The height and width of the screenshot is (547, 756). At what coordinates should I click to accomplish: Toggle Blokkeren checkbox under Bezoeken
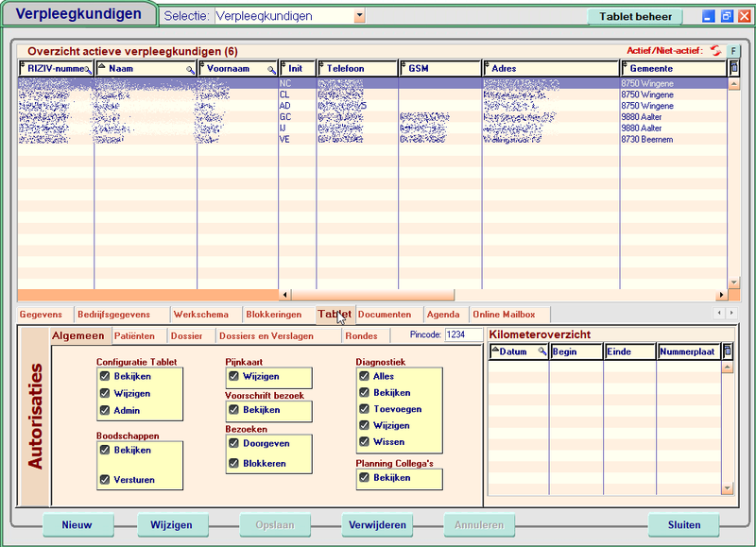[x=234, y=464]
